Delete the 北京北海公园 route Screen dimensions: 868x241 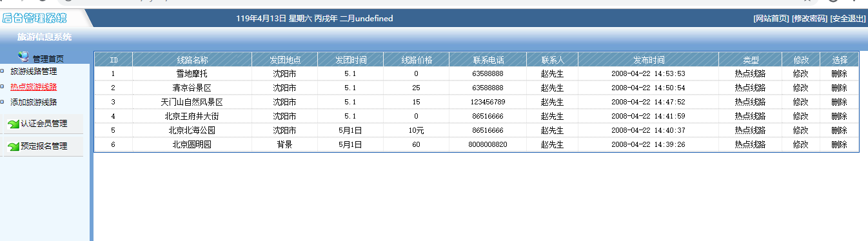tap(839, 130)
